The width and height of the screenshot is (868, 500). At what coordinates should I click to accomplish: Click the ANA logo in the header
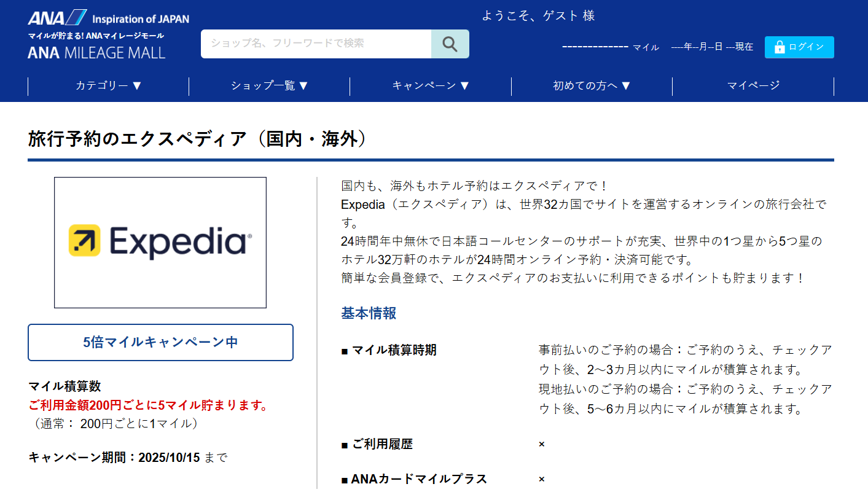[57, 17]
